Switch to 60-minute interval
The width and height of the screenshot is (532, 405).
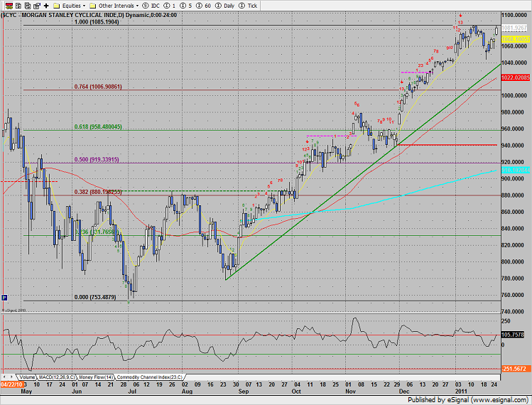(204, 6)
